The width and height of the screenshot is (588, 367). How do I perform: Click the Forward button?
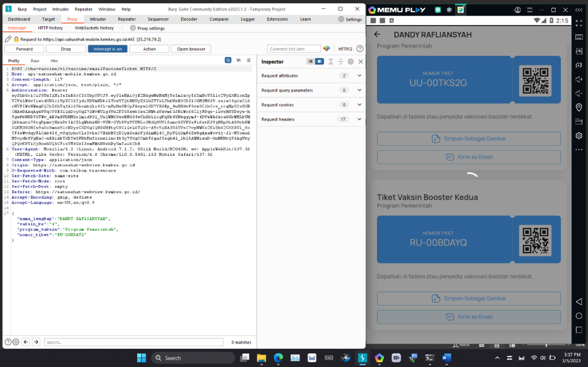(x=24, y=49)
